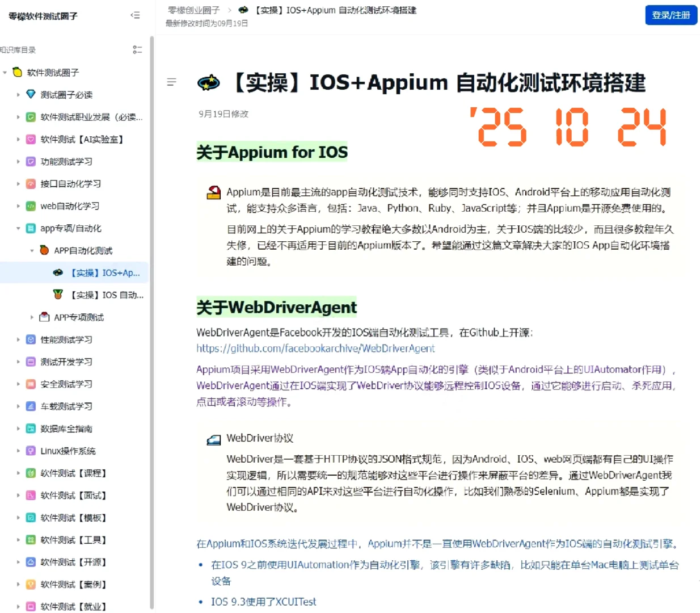The height and width of the screenshot is (613, 700).
Task: Expand the 车载测试学习 tree node
Action: [x=18, y=406]
